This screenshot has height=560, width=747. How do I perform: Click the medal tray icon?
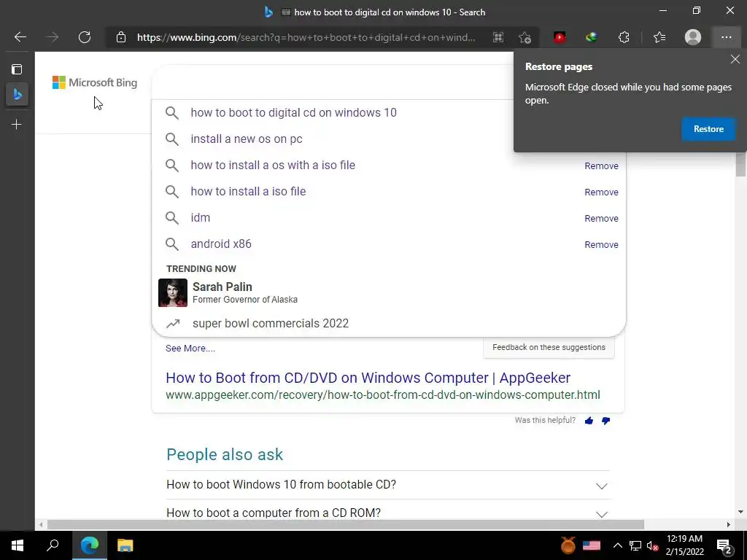click(x=568, y=545)
